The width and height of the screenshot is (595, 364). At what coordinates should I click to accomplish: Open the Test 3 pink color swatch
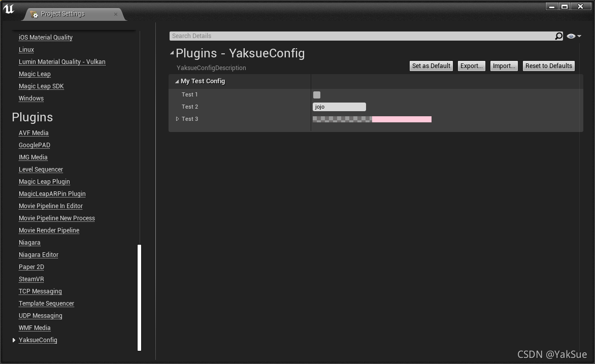tap(372, 119)
